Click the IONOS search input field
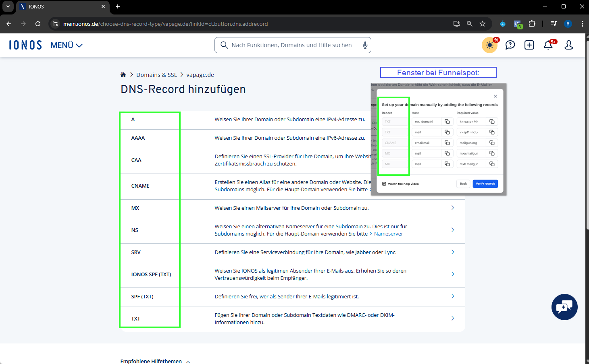 click(x=293, y=45)
